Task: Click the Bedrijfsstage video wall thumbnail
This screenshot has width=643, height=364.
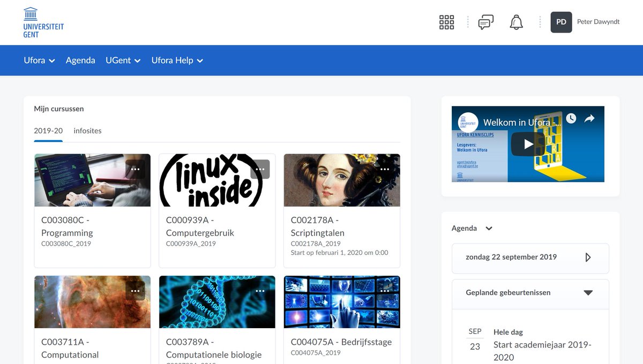Action: [342, 302]
